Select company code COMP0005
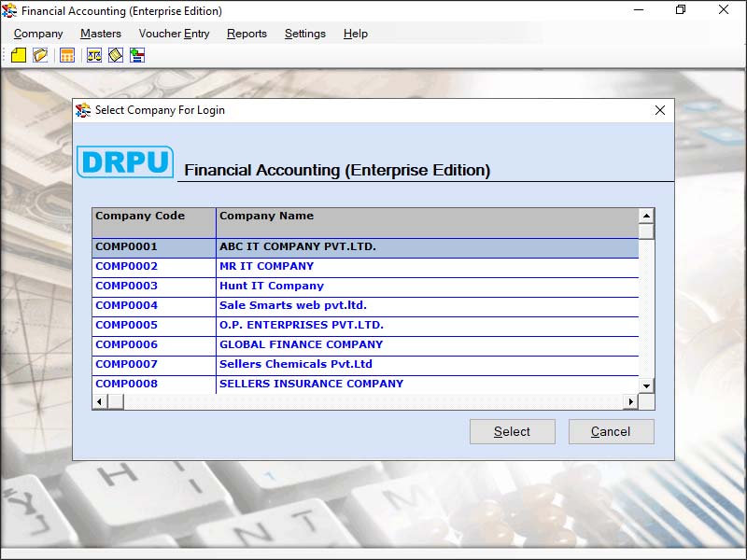Image resolution: width=747 pixels, height=560 pixels. pyautogui.click(x=126, y=325)
